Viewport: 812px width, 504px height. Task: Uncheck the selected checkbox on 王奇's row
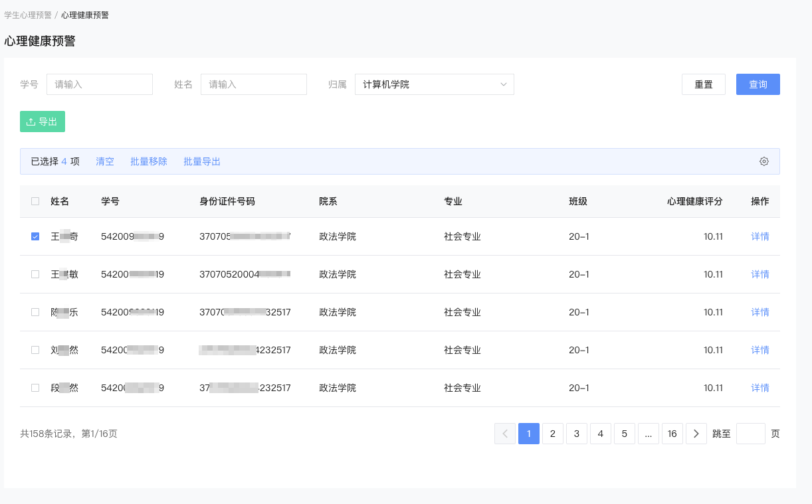35,236
